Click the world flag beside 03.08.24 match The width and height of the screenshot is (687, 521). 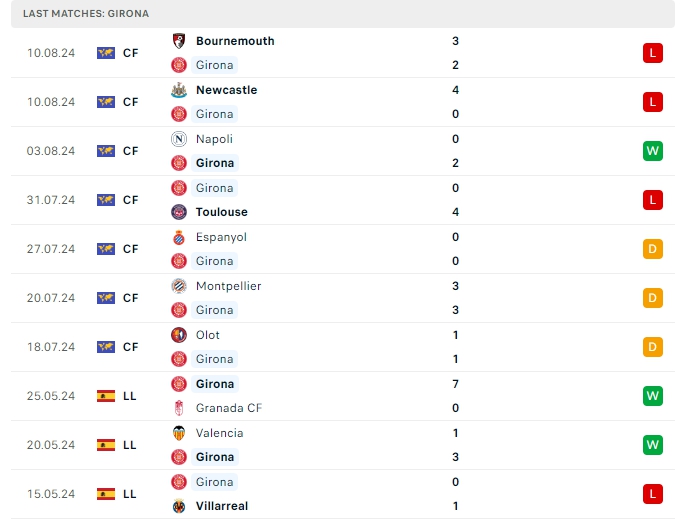[106, 151]
